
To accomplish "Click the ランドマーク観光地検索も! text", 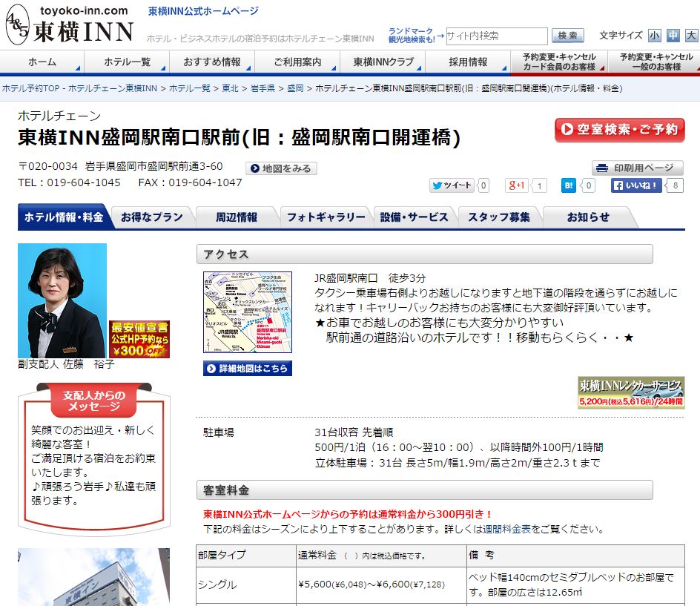I will pos(411,36).
